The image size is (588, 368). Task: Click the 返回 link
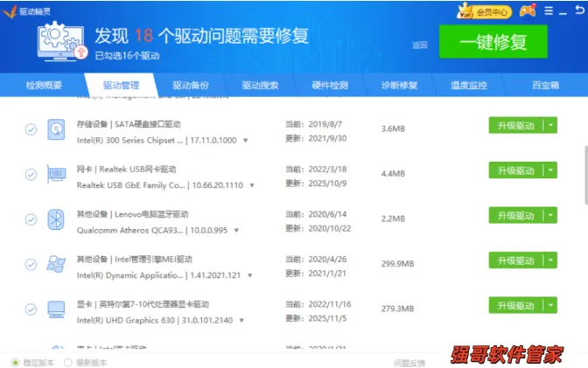point(420,45)
